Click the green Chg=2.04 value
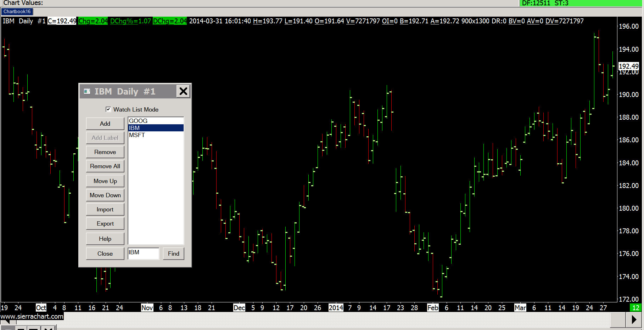 93,21
